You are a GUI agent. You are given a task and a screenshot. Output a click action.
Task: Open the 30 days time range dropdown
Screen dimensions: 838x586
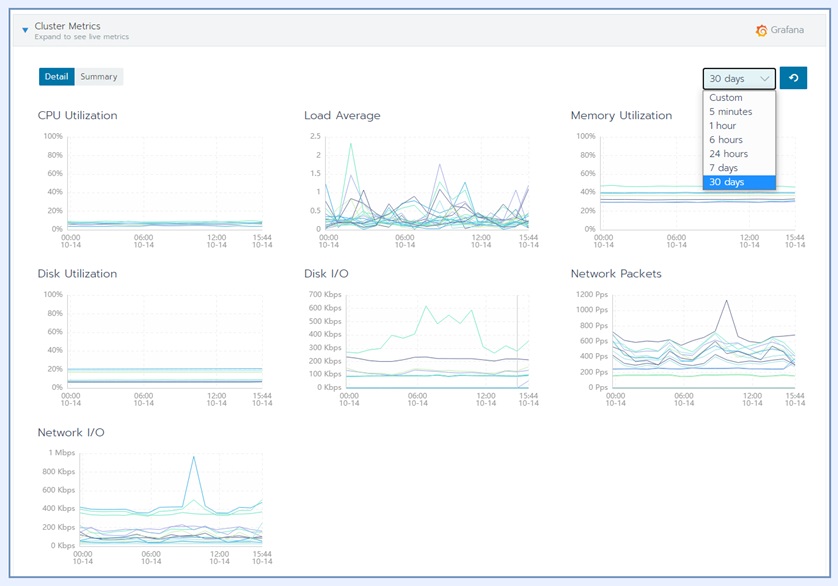click(x=739, y=79)
